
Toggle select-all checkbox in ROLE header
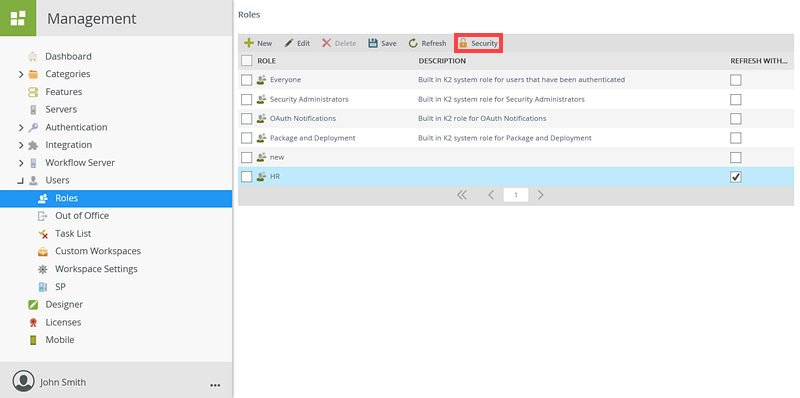[246, 61]
